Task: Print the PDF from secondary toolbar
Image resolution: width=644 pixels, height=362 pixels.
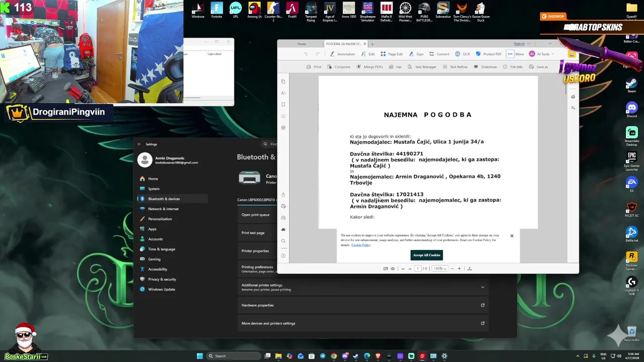Action: pyautogui.click(x=313, y=67)
